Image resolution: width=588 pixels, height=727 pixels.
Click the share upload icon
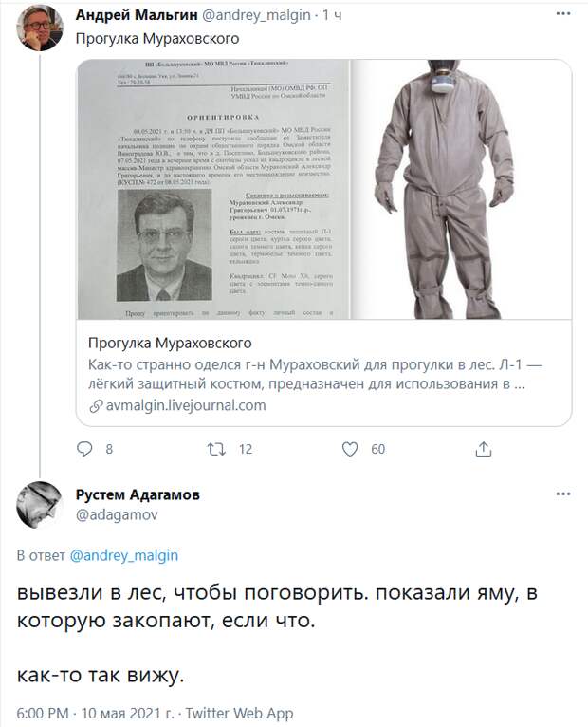click(484, 449)
